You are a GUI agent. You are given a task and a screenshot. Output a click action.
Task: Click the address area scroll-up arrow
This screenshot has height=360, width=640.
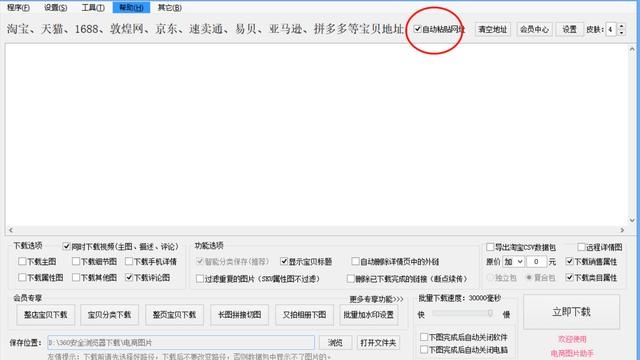click(632, 49)
